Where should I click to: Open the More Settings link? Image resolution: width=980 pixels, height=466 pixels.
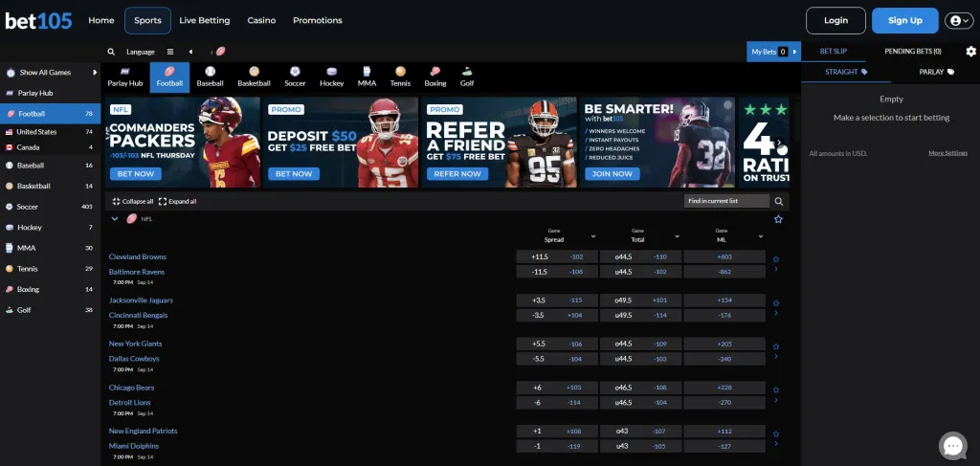pos(947,153)
